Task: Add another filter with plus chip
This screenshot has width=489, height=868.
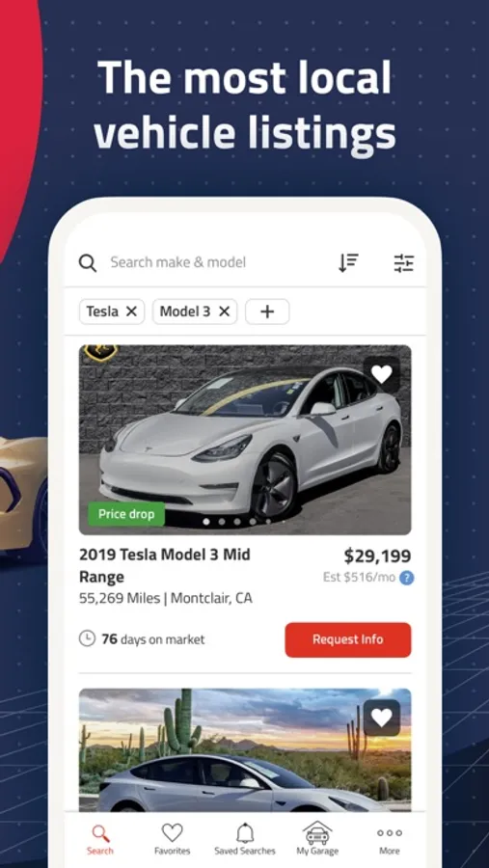Action: [267, 312]
